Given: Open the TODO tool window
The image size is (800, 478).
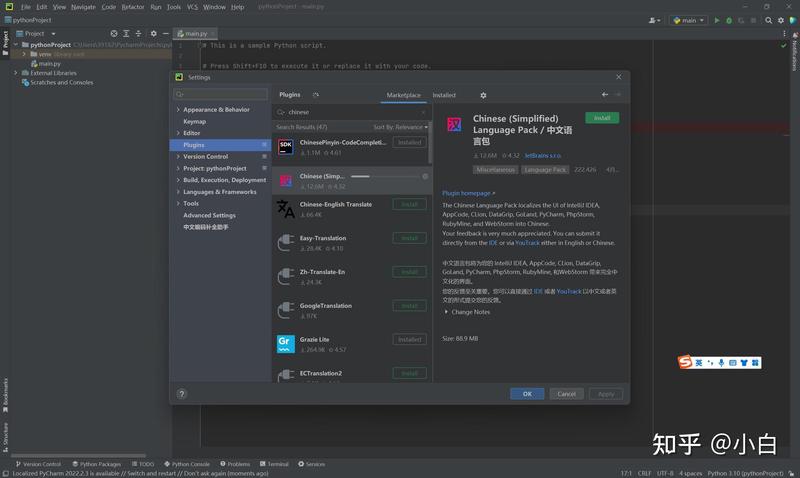Looking at the screenshot, I should 143,464.
